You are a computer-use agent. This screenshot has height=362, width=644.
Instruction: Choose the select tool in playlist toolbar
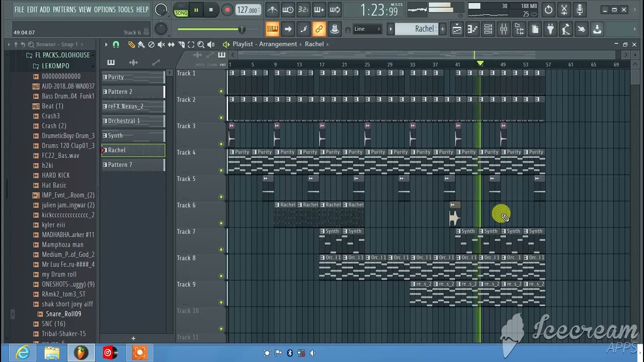(191, 44)
